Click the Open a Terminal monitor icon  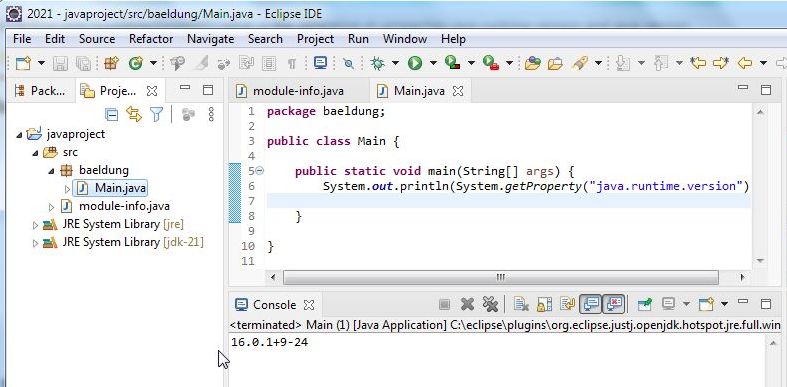[320, 63]
